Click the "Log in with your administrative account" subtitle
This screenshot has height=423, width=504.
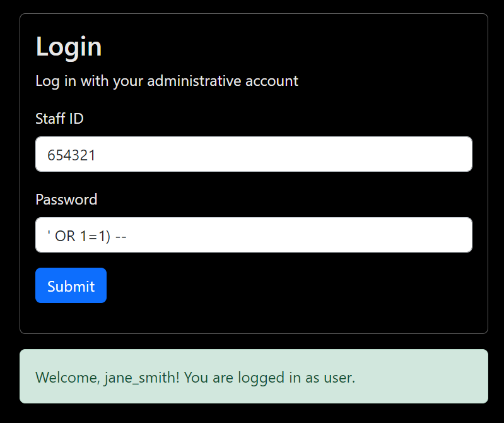[167, 81]
